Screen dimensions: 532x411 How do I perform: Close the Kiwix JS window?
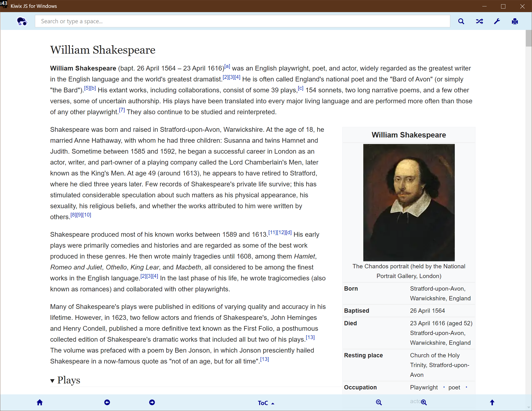coord(522,6)
